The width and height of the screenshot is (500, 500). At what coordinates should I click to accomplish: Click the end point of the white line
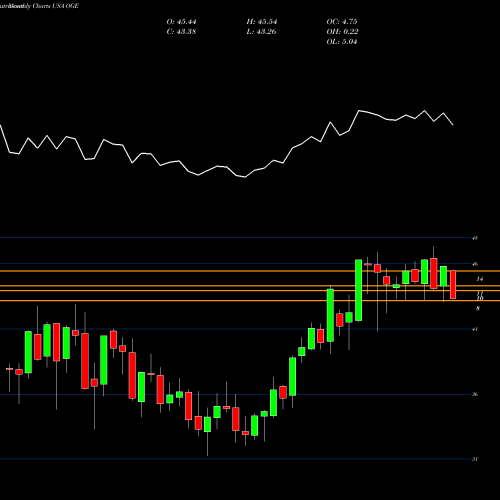pyautogui.click(x=453, y=125)
